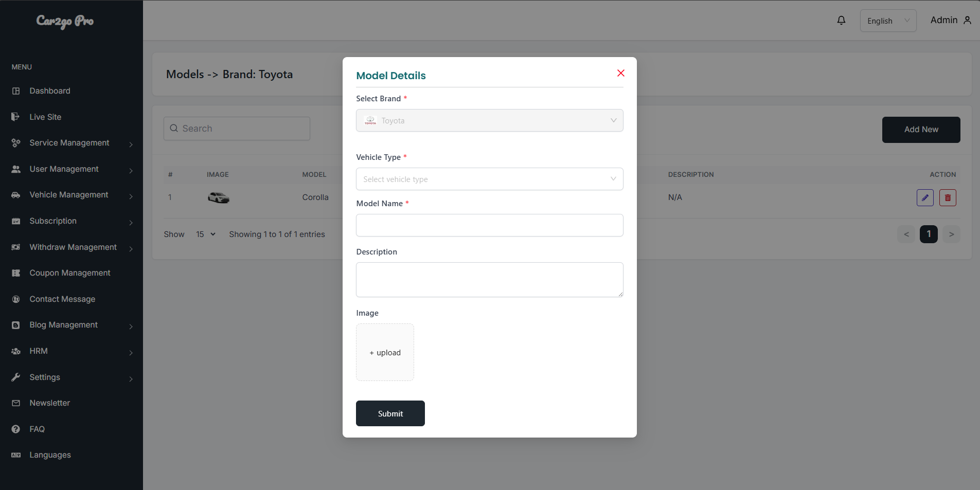Go to previous page arrow
This screenshot has height=490, width=980.
[906, 234]
